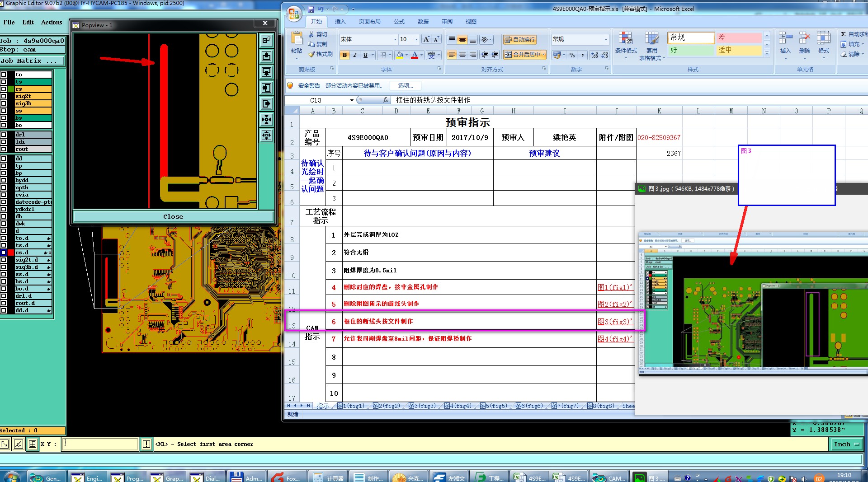Toggle the checkbox for layer 'to'

4,75
